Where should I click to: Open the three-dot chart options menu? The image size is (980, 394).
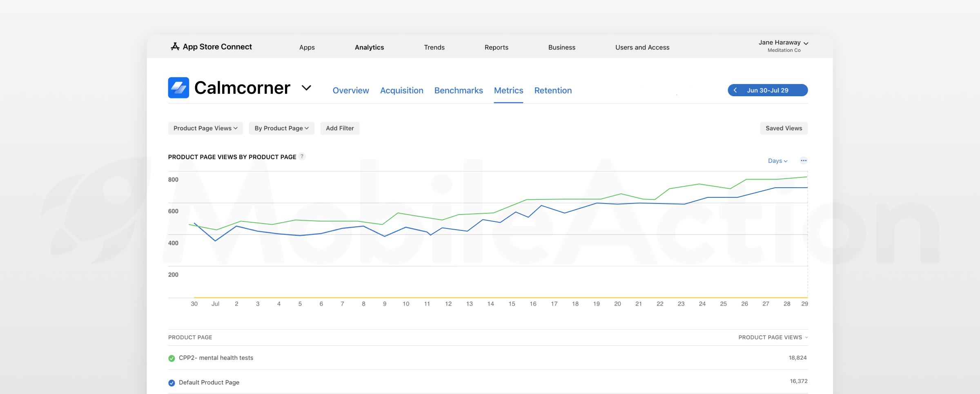pyautogui.click(x=803, y=161)
